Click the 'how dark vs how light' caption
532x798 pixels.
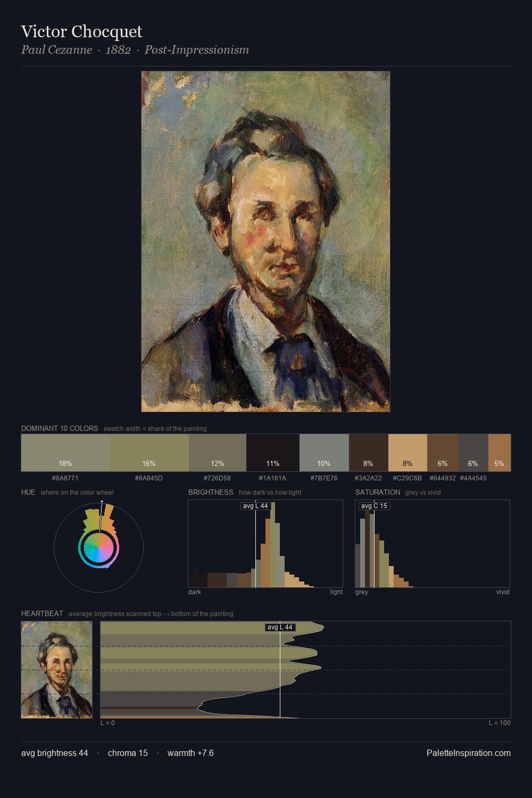tap(270, 492)
